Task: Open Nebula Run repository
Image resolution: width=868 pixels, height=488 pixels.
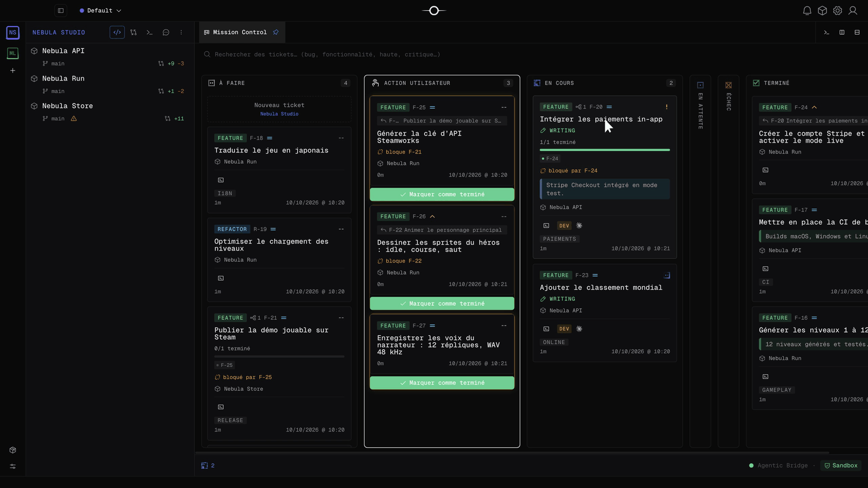Action: tap(63, 78)
